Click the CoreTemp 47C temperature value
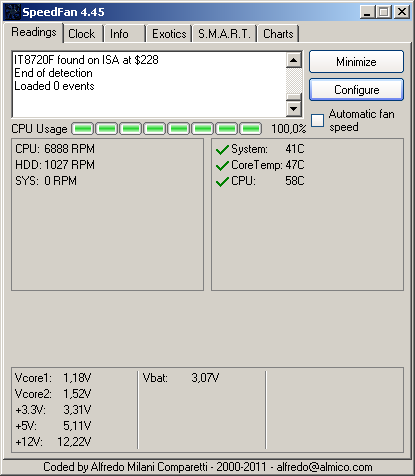 click(x=295, y=165)
